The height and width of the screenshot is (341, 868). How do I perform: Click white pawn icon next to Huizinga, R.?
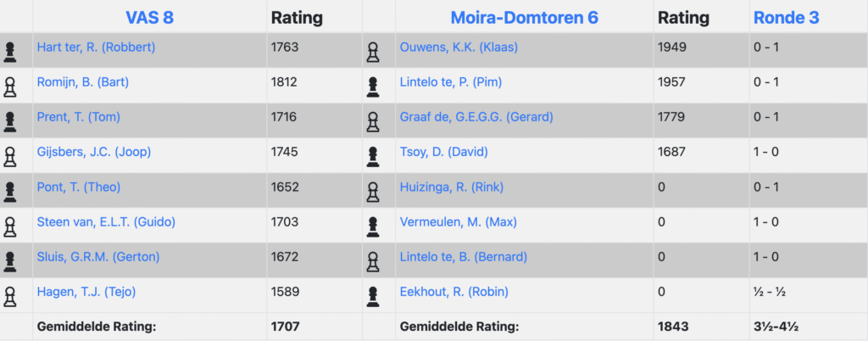(372, 191)
